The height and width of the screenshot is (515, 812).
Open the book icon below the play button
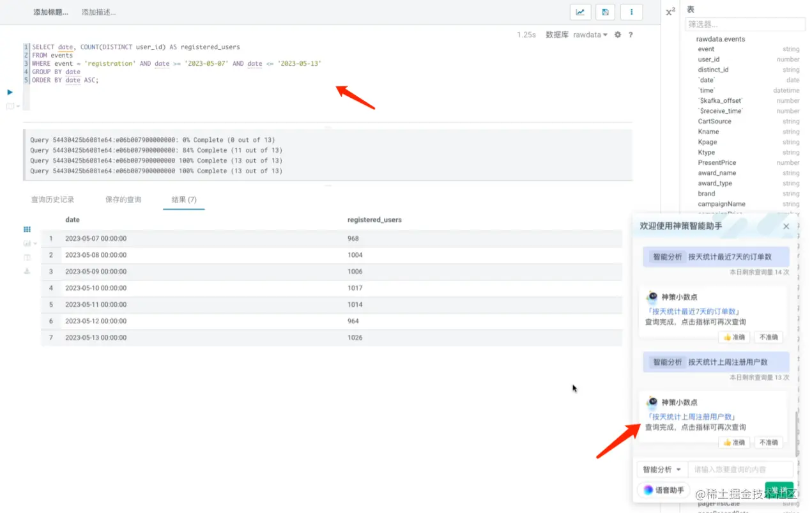tap(10, 106)
